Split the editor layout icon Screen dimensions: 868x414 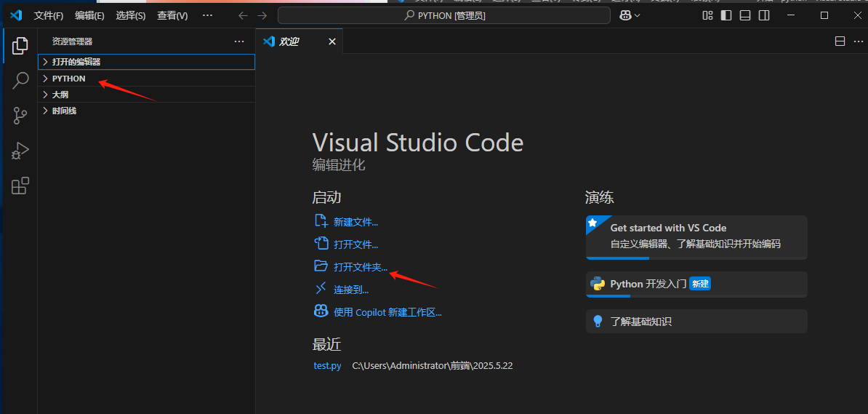pos(840,41)
